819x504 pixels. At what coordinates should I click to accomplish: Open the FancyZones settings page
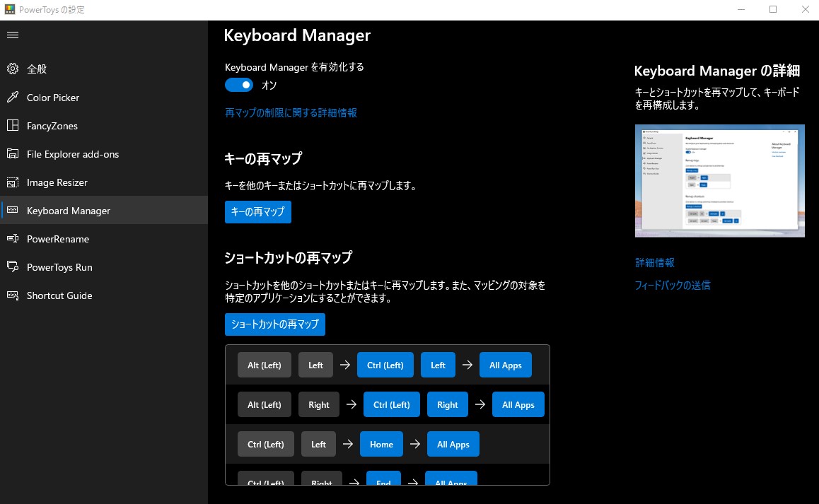click(x=52, y=126)
